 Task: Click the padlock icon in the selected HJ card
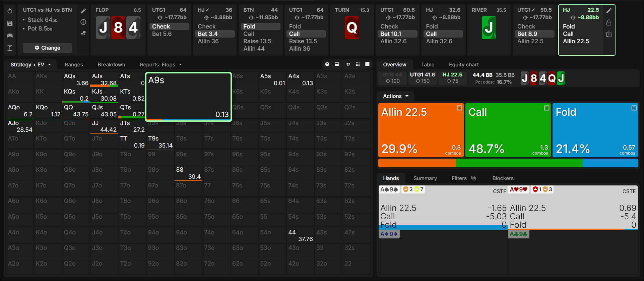[x=609, y=22]
